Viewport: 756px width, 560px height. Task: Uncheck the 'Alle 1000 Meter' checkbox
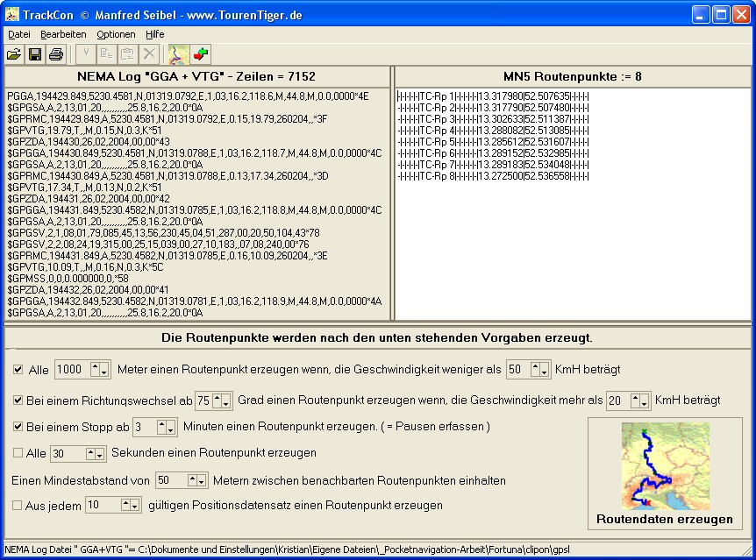point(18,370)
